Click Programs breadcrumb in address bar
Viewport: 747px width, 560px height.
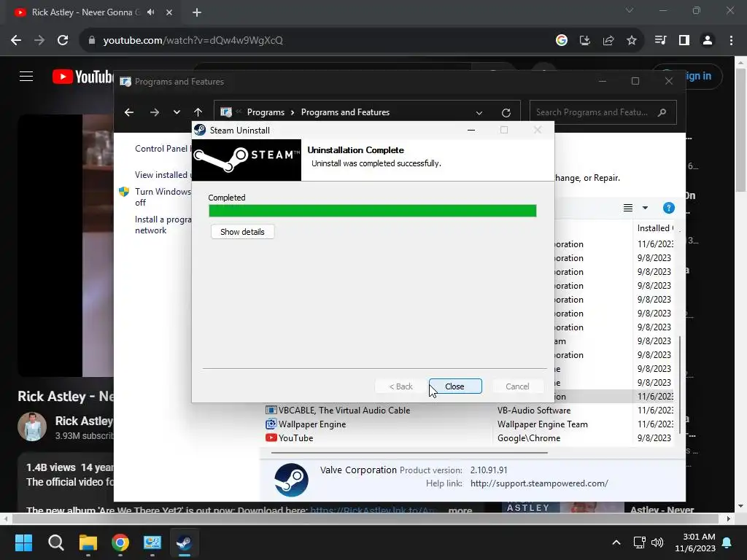point(266,112)
